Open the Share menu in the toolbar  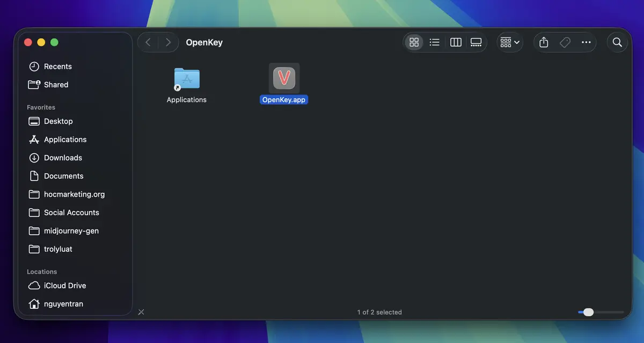pyautogui.click(x=543, y=42)
